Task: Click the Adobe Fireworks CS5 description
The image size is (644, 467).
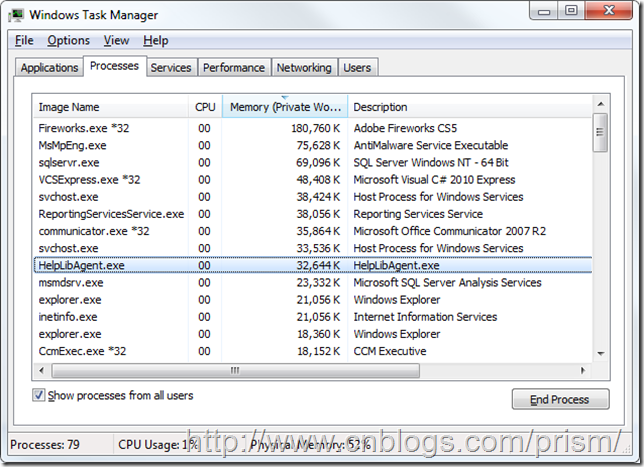Action: click(405, 128)
